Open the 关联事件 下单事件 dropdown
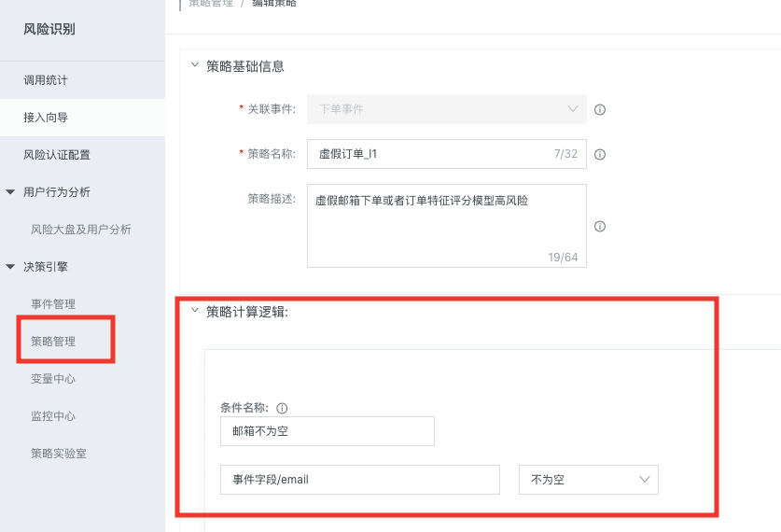The height and width of the screenshot is (532, 781). (x=446, y=109)
